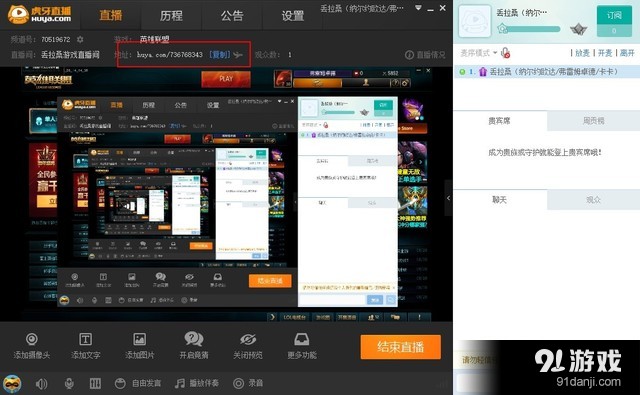This screenshot has width=640, height=395.
Task: Click the room name 丢拉聂游戏直播间
Action: point(70,54)
